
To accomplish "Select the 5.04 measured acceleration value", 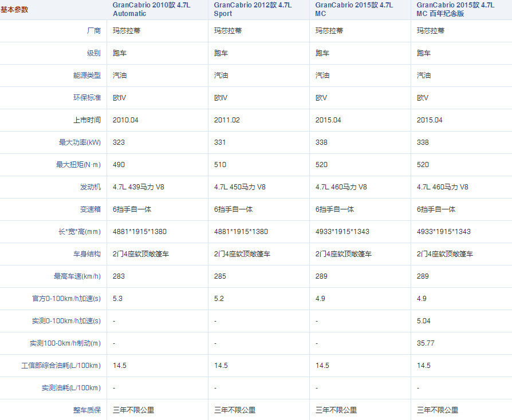I will 423,321.
